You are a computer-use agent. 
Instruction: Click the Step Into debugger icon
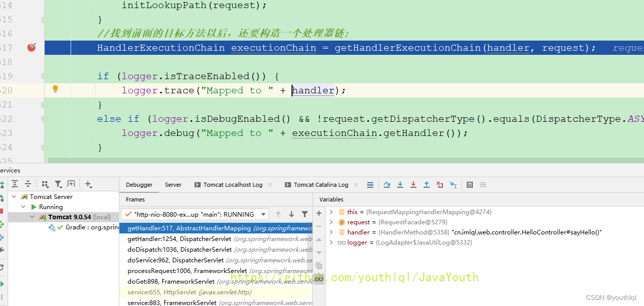400,185
